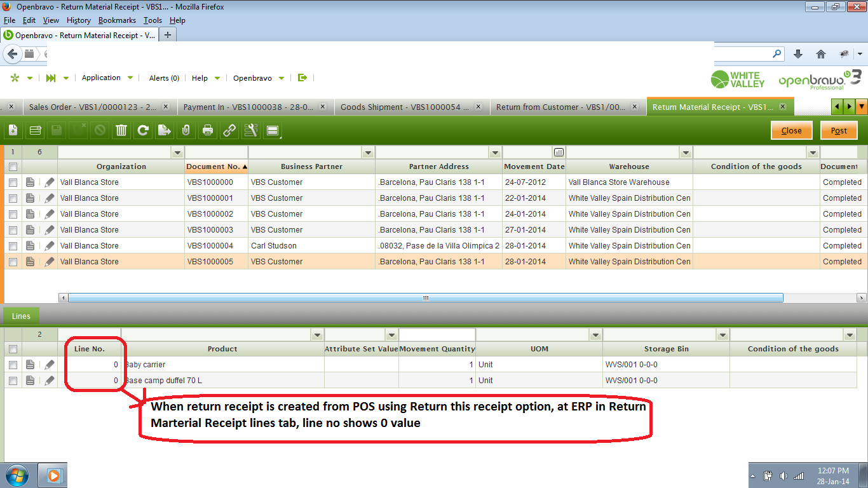The image size is (868, 488).
Task: Open the Bookmarks menu in Firefox
Action: (x=117, y=20)
